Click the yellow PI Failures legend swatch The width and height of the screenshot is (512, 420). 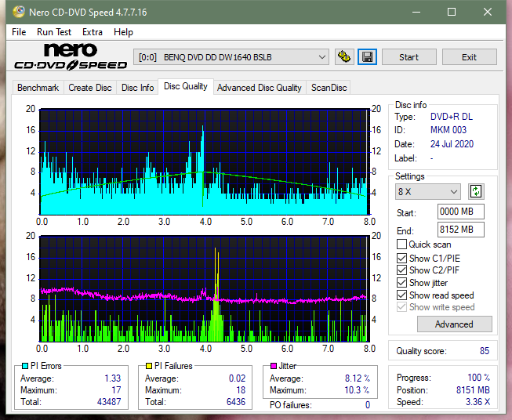click(x=149, y=366)
